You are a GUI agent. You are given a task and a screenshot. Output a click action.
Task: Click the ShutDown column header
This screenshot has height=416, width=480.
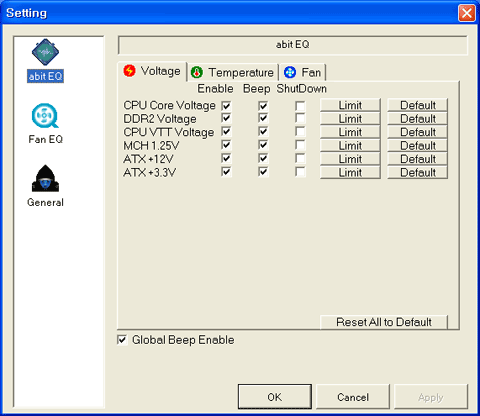[301, 89]
